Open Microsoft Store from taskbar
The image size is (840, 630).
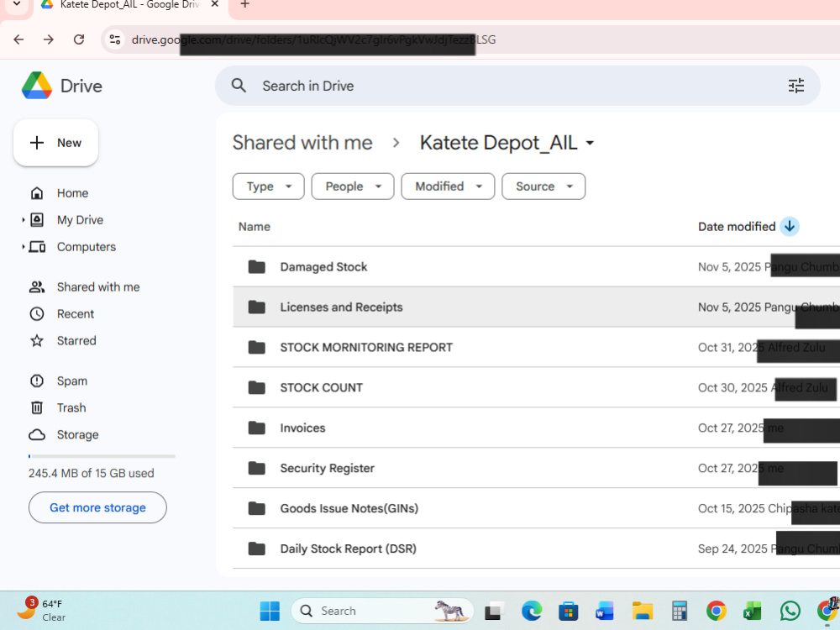[x=569, y=611]
